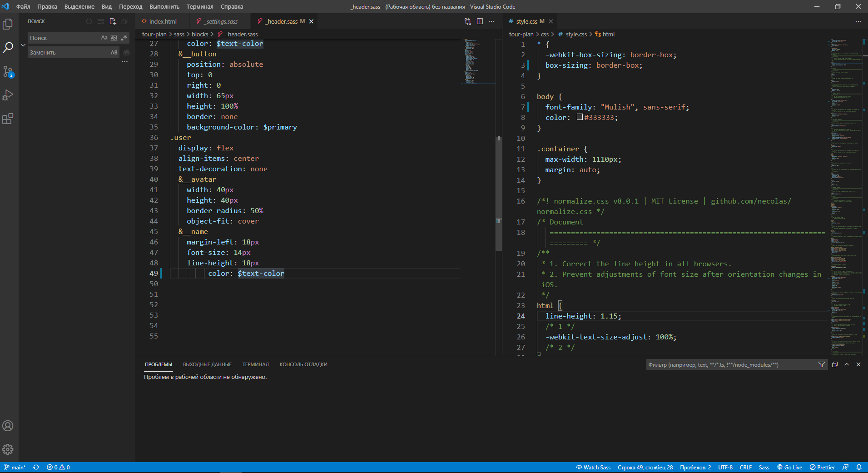Clear search results icon
Screen dimensions: 868x473
click(101, 21)
